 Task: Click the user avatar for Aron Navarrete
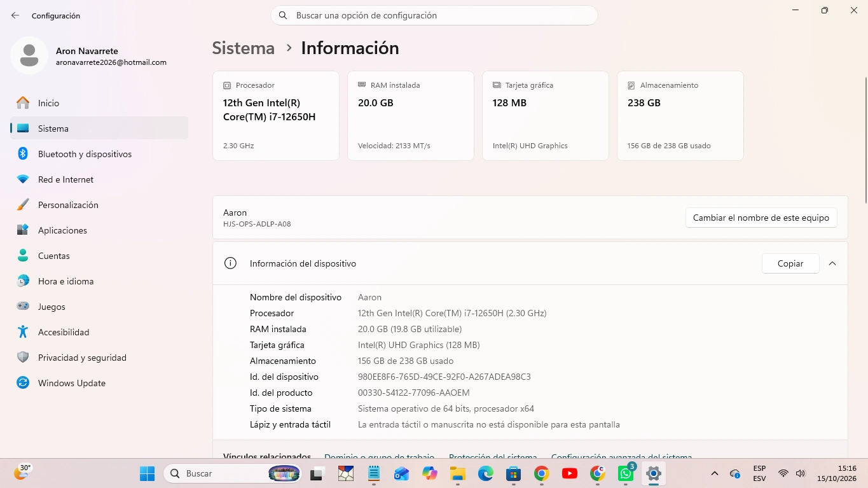29,55
